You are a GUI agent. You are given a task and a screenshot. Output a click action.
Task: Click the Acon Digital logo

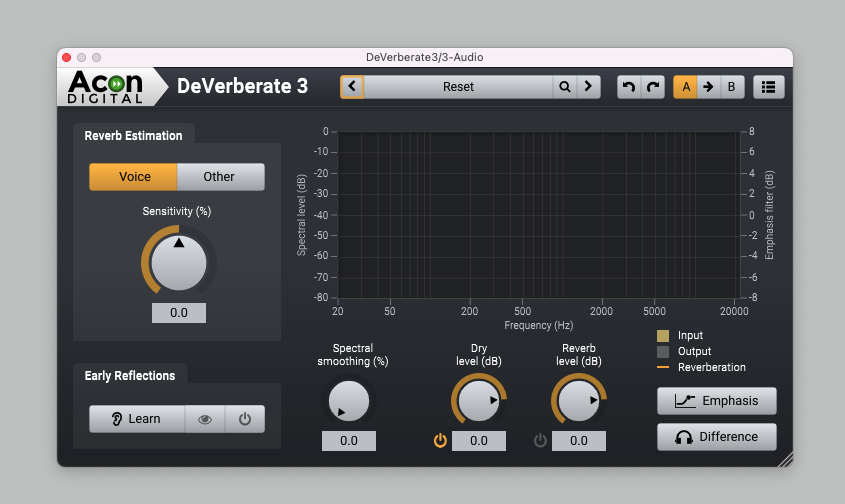[106, 87]
